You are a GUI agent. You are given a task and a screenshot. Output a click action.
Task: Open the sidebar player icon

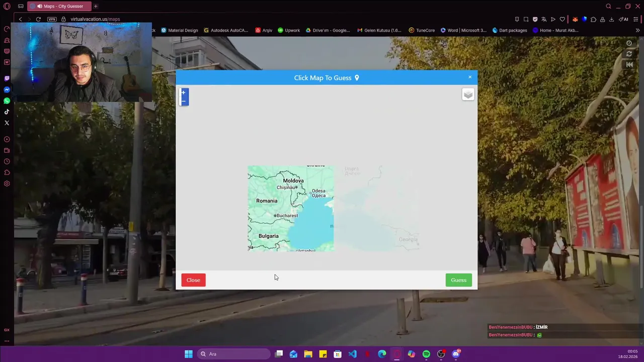coord(7,139)
